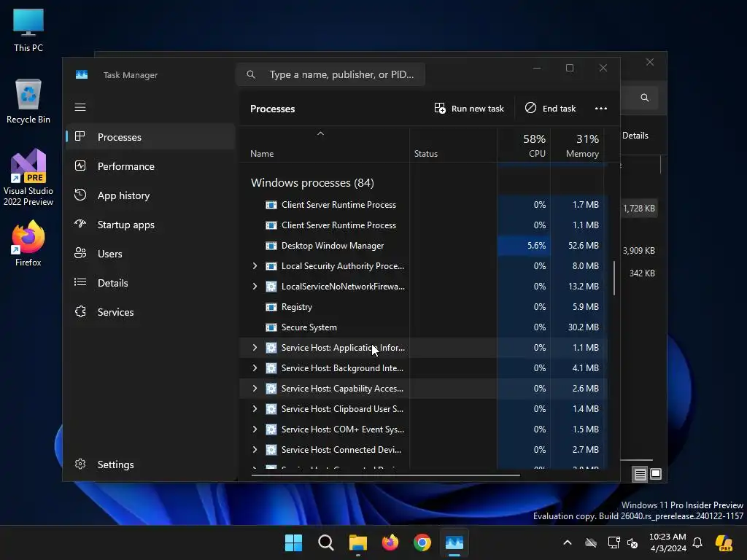The image size is (747, 560).
Task: Click the gear icon of LocalServiceNoNetworkFirewall
Action: (x=271, y=287)
